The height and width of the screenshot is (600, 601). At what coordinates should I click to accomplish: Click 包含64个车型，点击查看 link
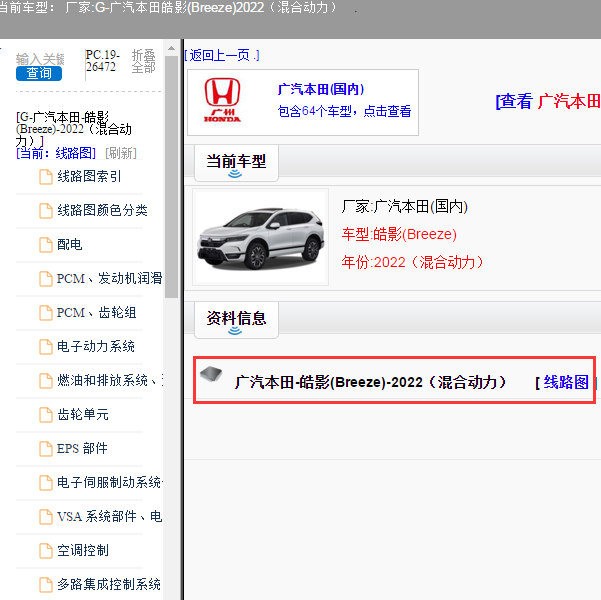point(344,111)
